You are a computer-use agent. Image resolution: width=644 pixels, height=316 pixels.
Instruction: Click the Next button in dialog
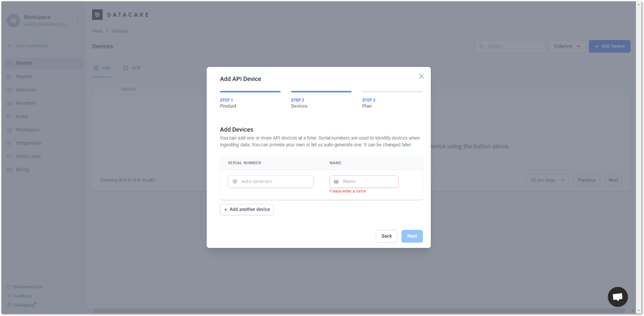(412, 236)
